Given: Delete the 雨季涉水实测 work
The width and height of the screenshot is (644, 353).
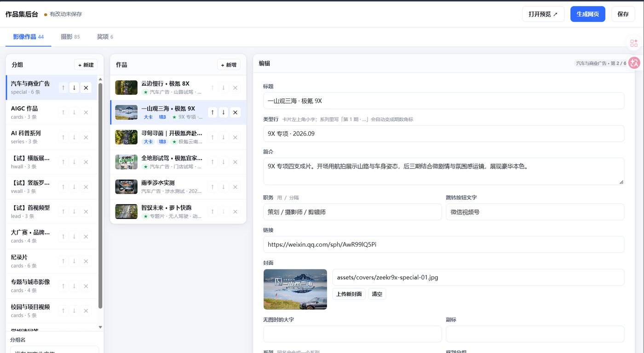Looking at the screenshot, I should 235,187.
